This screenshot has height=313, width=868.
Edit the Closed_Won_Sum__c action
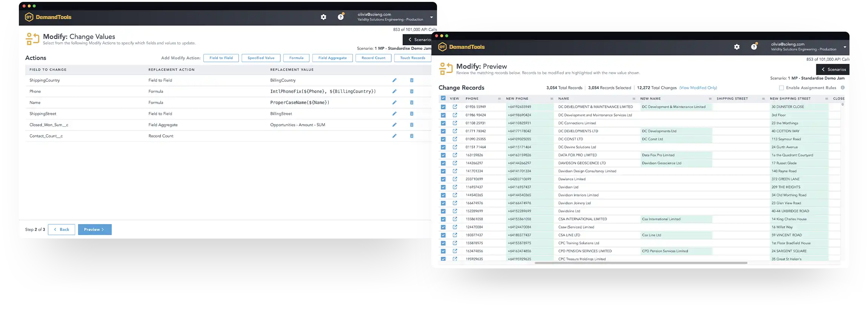394,125
